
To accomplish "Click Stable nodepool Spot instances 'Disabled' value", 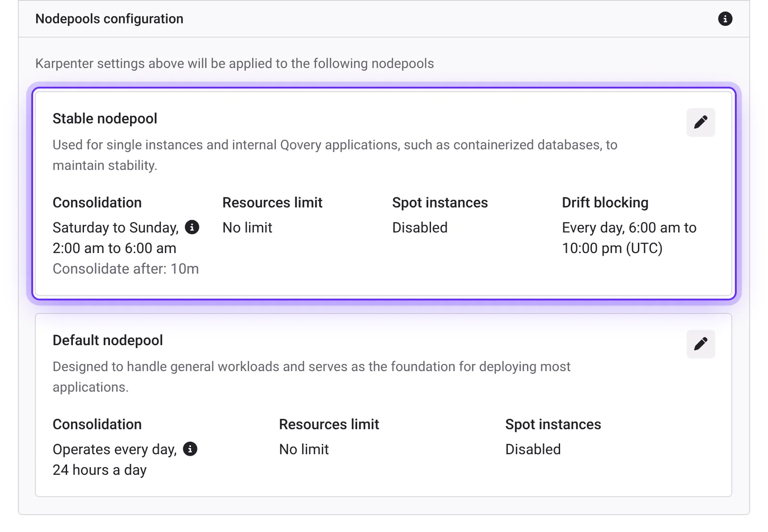I will (420, 228).
